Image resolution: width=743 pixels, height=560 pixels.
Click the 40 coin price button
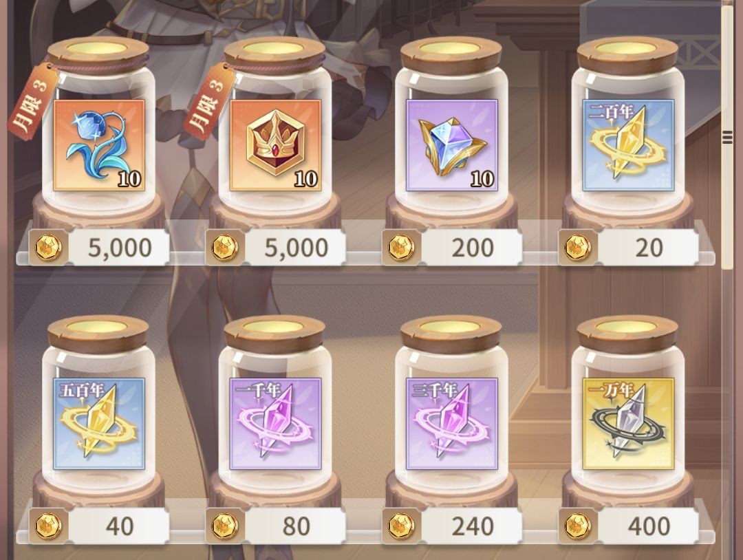[120, 526]
